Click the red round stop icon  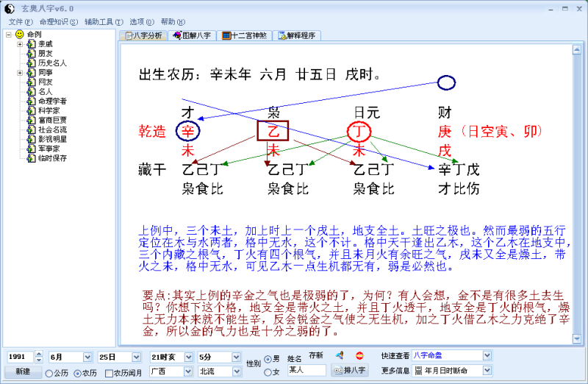pyautogui.click(x=359, y=355)
